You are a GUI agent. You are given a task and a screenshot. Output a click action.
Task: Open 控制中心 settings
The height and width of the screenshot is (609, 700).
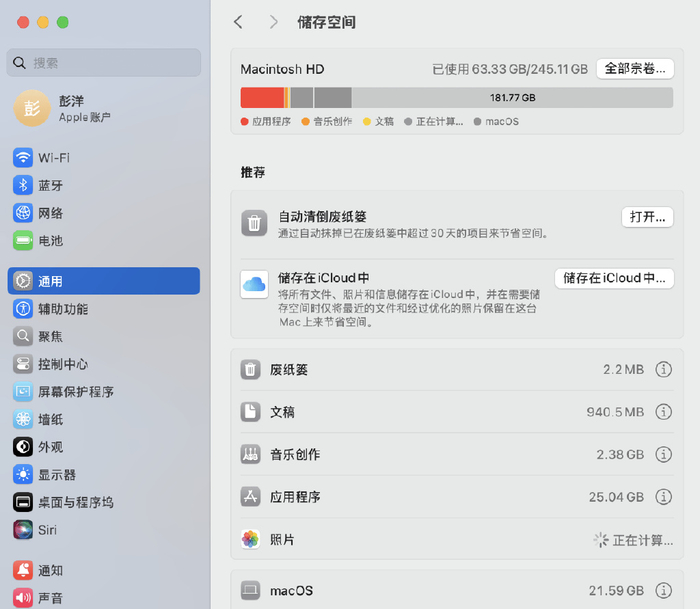pos(104,364)
